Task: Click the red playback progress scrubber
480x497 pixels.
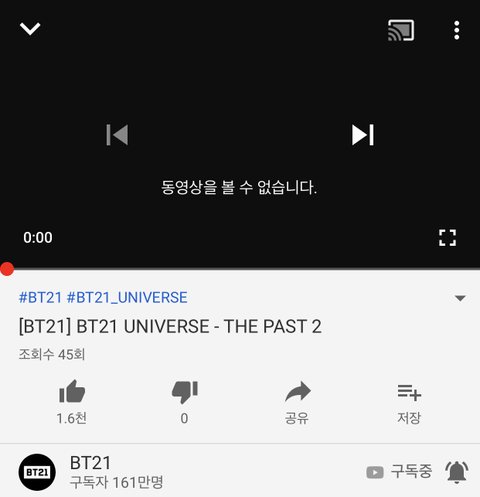Action: (x=7, y=269)
